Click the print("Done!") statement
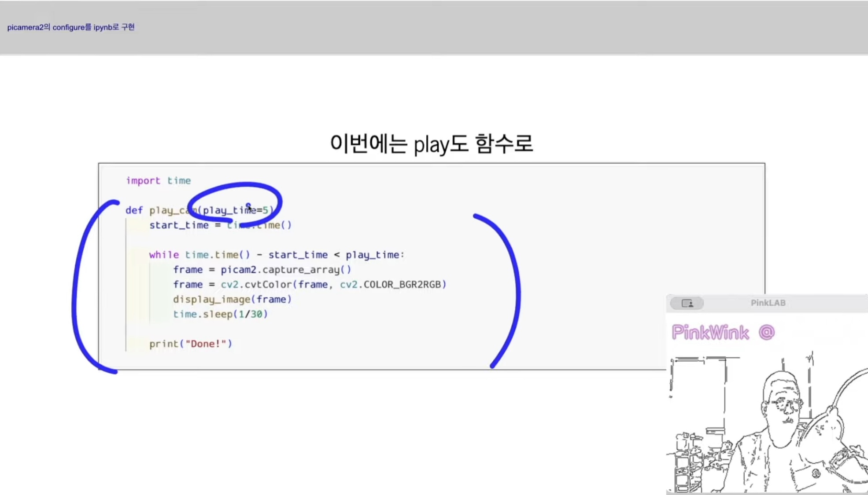This screenshot has height=495, width=868. click(190, 344)
